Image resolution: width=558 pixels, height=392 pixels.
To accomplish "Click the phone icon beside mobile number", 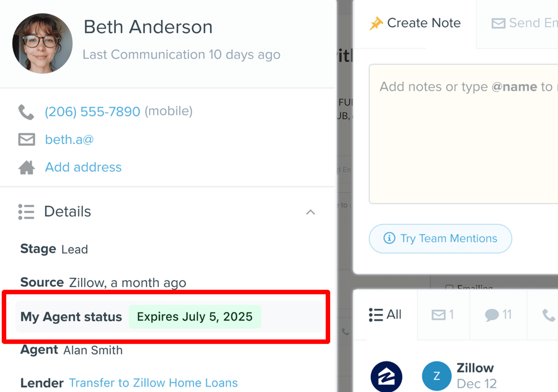I will (26, 112).
